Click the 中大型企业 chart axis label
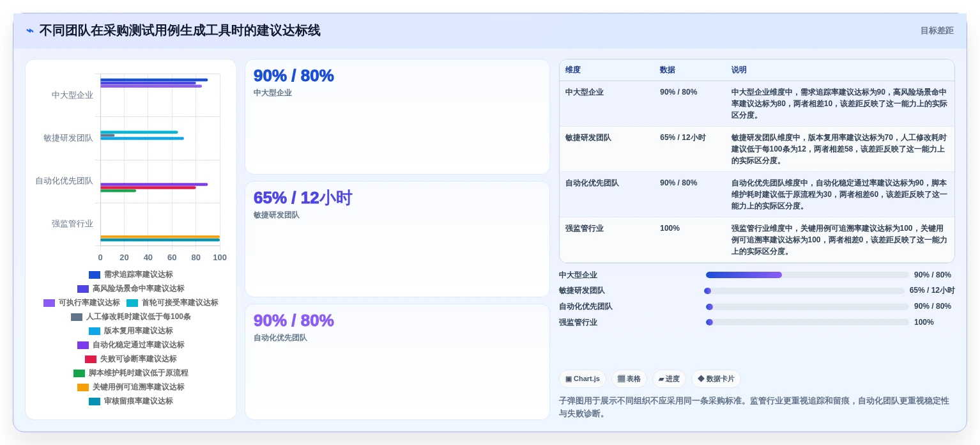This screenshot has height=445, width=980. coord(72,95)
